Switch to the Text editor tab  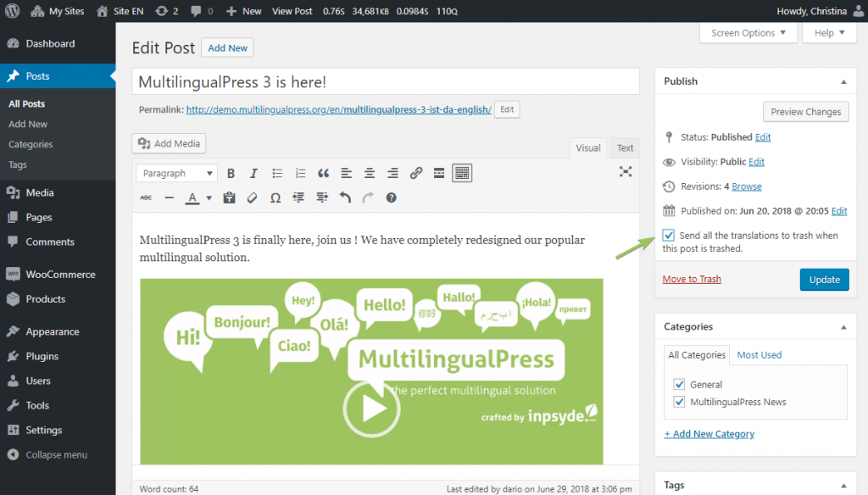coord(625,147)
